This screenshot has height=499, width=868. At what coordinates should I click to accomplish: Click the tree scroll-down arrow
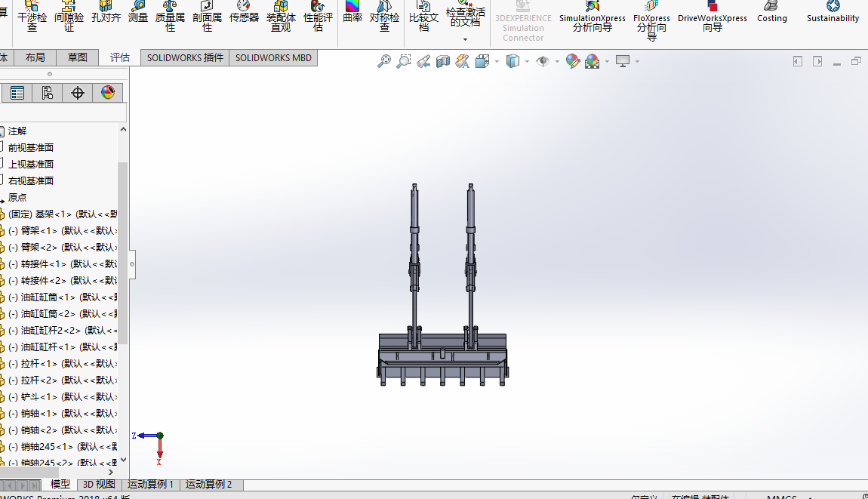(124, 460)
